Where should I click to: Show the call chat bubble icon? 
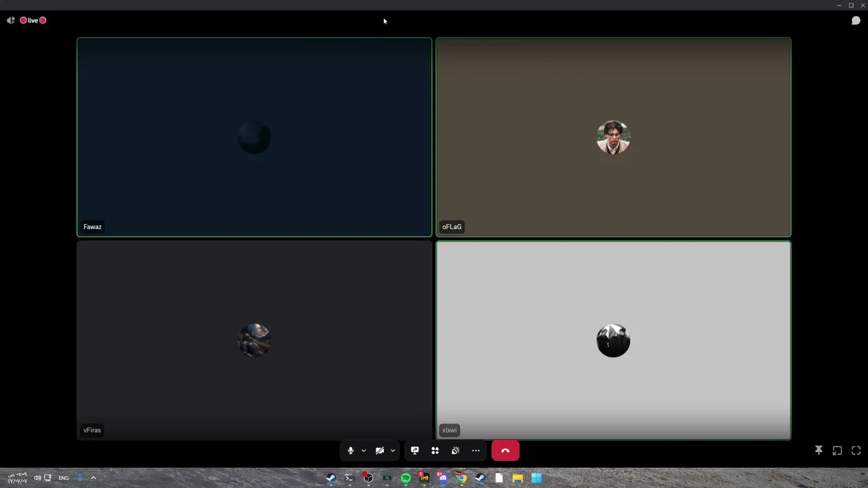(856, 20)
